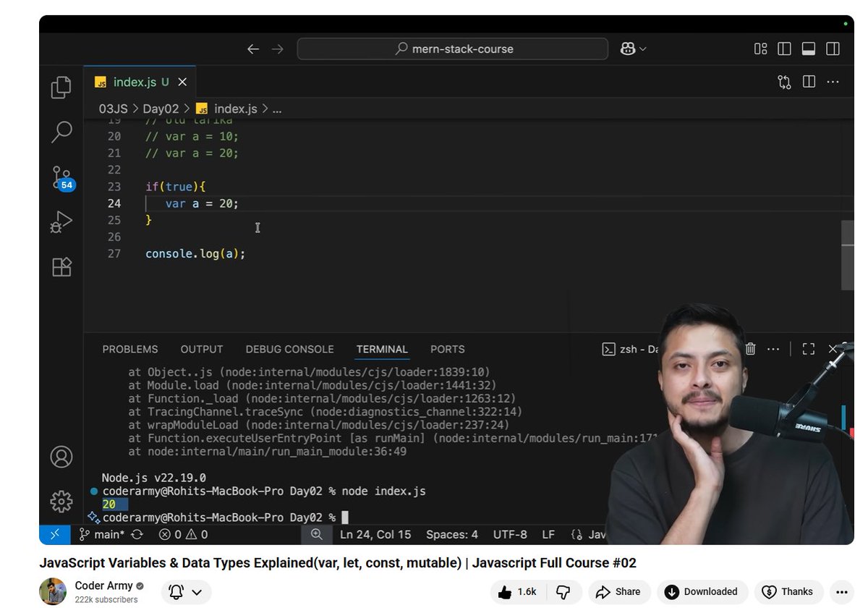Open editor More Actions ellipsis
Viewport: 868px width, 608px height.
[833, 82]
